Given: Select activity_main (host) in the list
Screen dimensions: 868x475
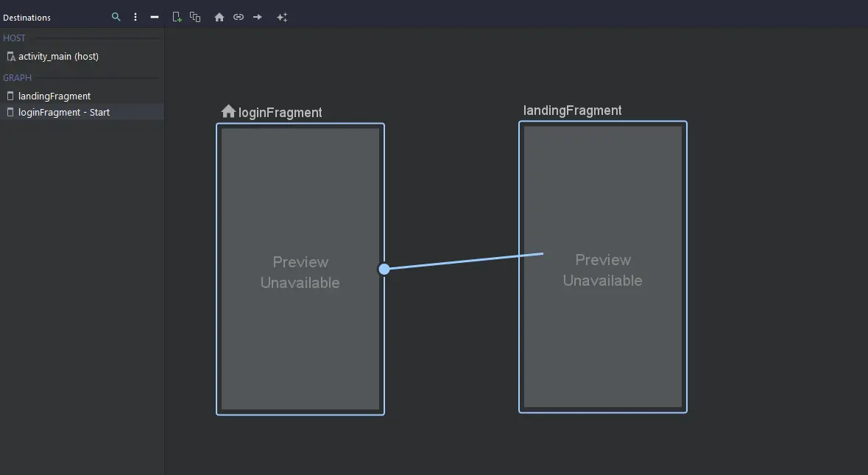Looking at the screenshot, I should 58,57.
